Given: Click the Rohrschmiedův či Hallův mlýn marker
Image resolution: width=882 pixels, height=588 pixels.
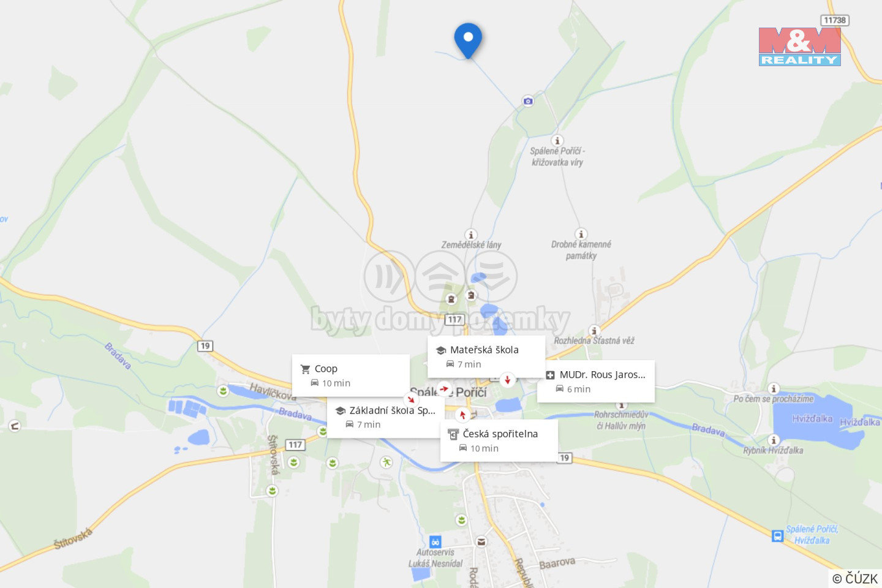Looking at the screenshot, I should (x=622, y=405).
